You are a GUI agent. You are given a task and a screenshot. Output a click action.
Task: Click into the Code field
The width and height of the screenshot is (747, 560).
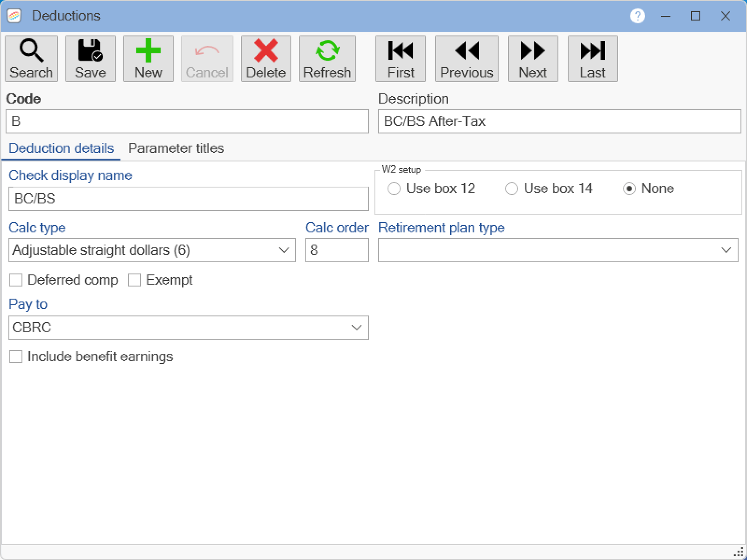187,121
